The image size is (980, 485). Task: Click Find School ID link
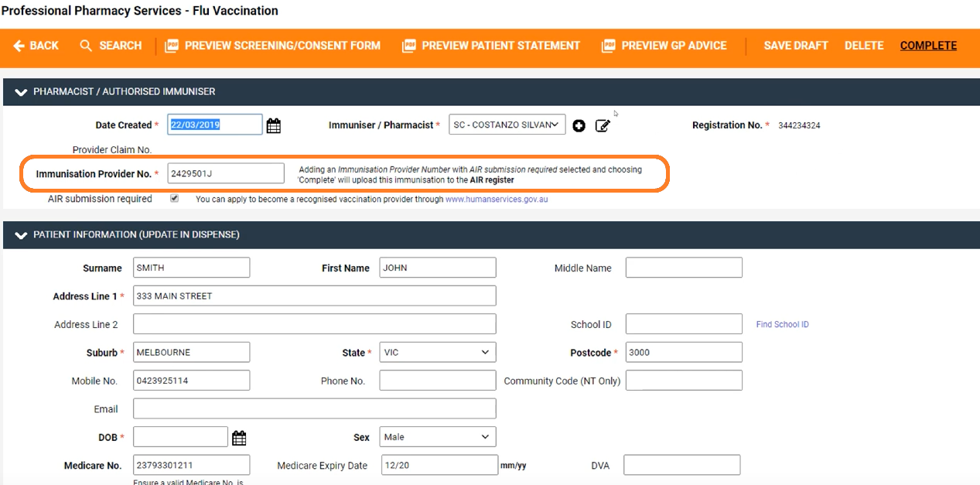coord(783,324)
